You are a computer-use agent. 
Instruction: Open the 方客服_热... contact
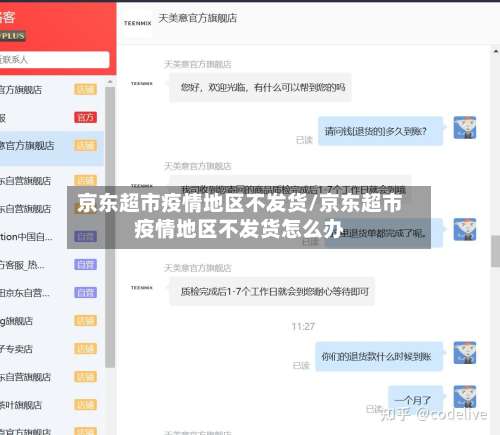(52, 265)
